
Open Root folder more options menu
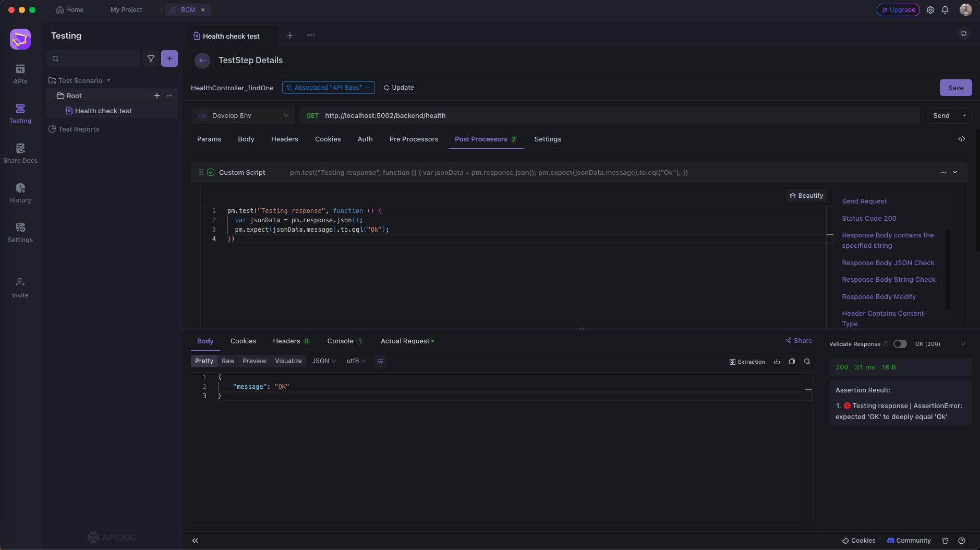pos(170,95)
